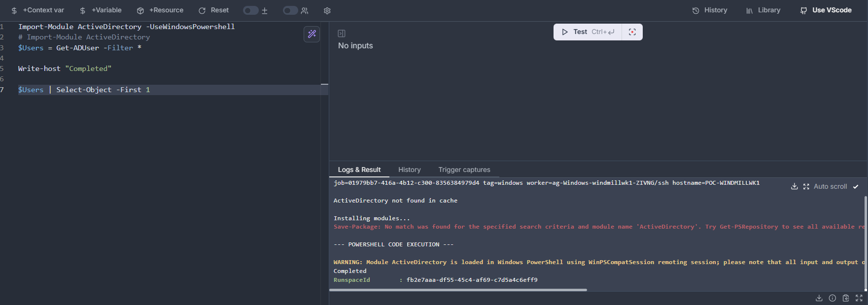Open the History button in header
The image size is (868, 305).
[710, 10]
